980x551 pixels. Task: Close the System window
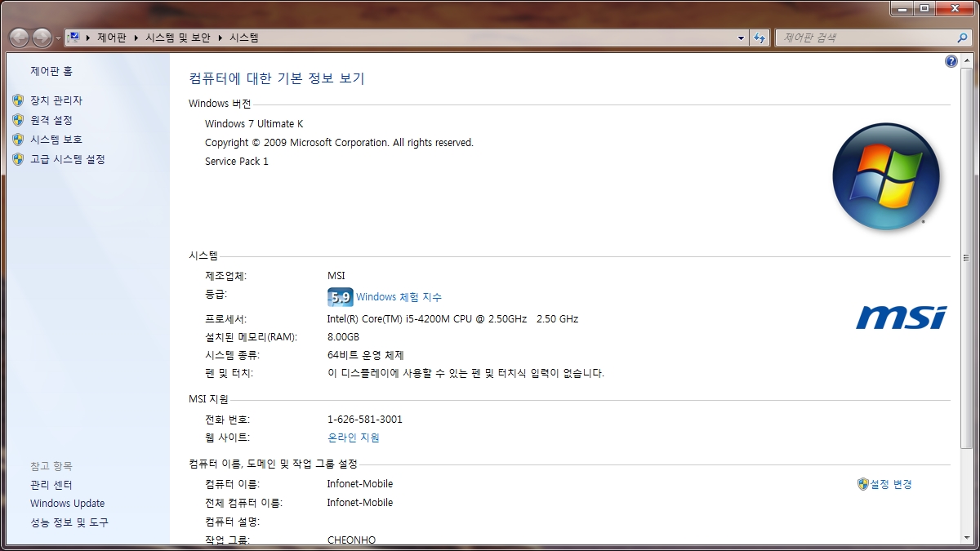tap(955, 8)
